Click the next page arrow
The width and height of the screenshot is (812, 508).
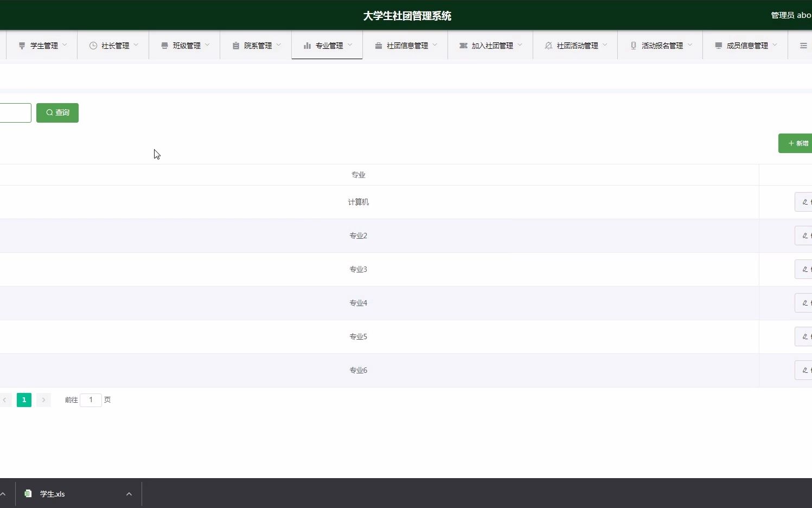(x=44, y=400)
